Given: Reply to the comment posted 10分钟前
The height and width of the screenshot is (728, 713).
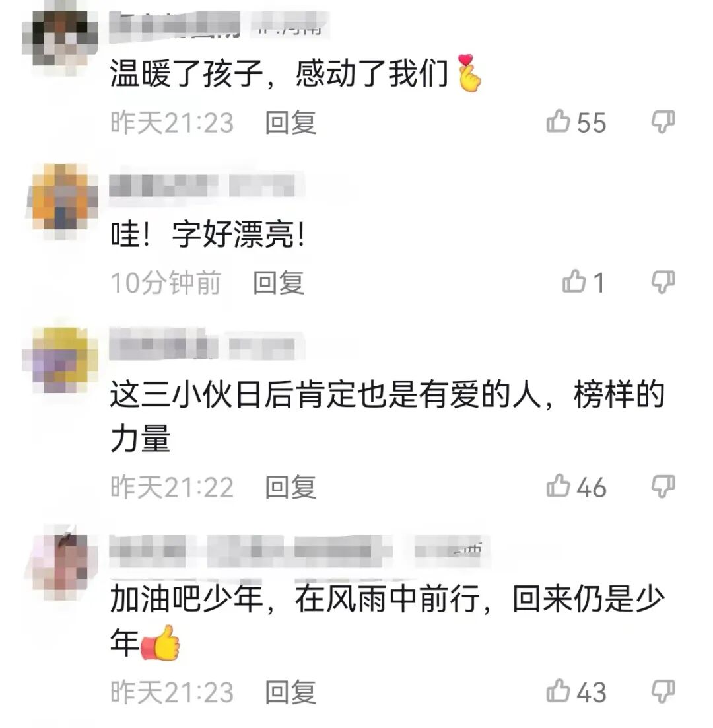Looking at the screenshot, I should pos(279,282).
